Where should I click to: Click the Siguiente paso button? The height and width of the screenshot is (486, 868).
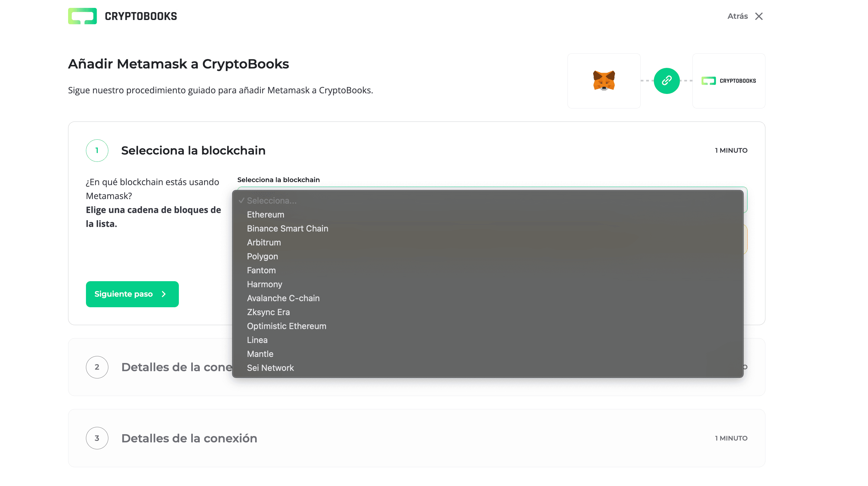click(x=132, y=294)
